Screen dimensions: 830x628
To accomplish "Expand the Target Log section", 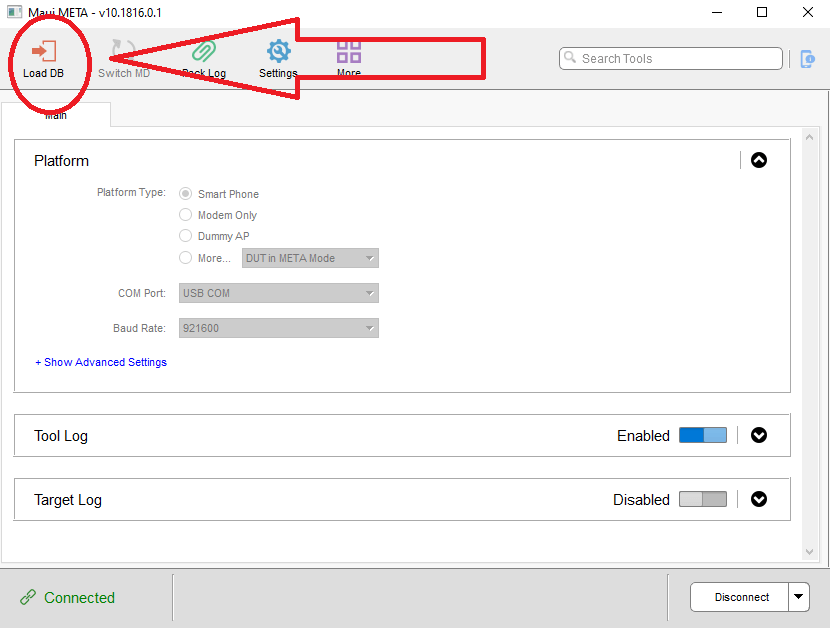I will 759,499.
